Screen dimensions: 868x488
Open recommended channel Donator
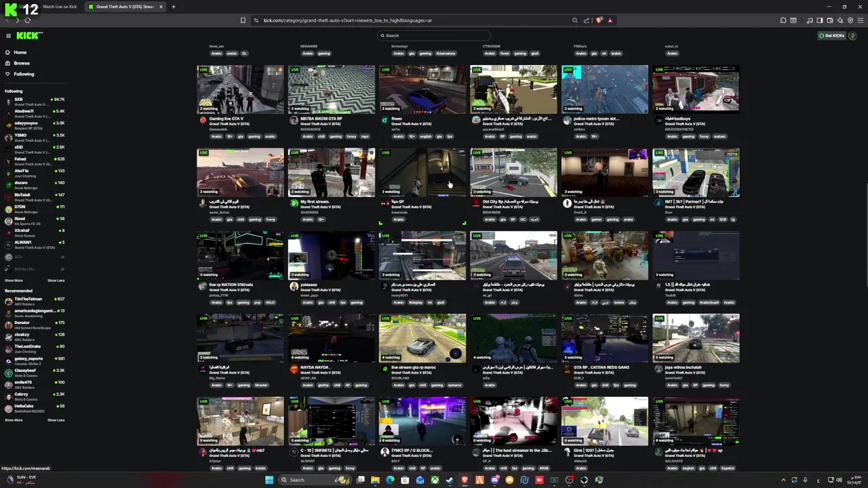[x=34, y=325]
